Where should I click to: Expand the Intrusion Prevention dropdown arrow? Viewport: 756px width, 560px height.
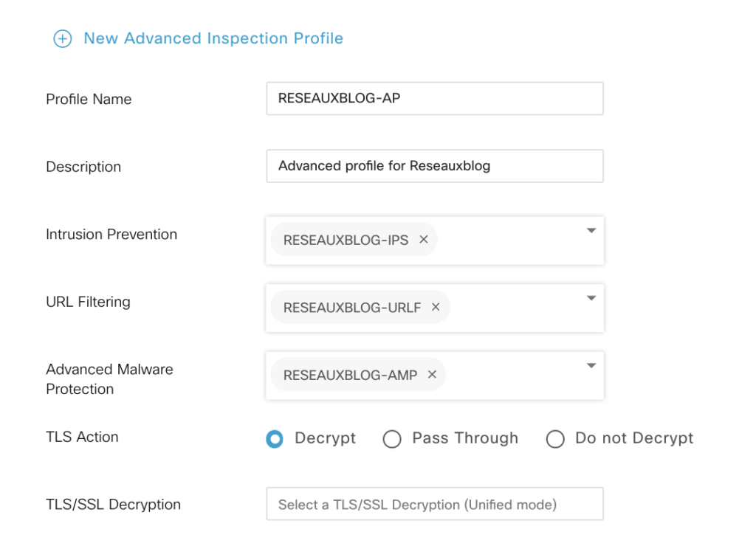[591, 231]
